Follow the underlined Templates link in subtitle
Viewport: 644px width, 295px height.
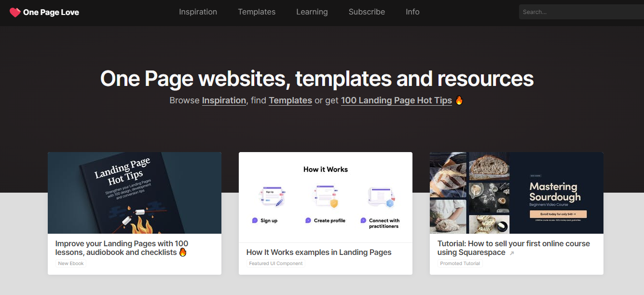pos(290,100)
